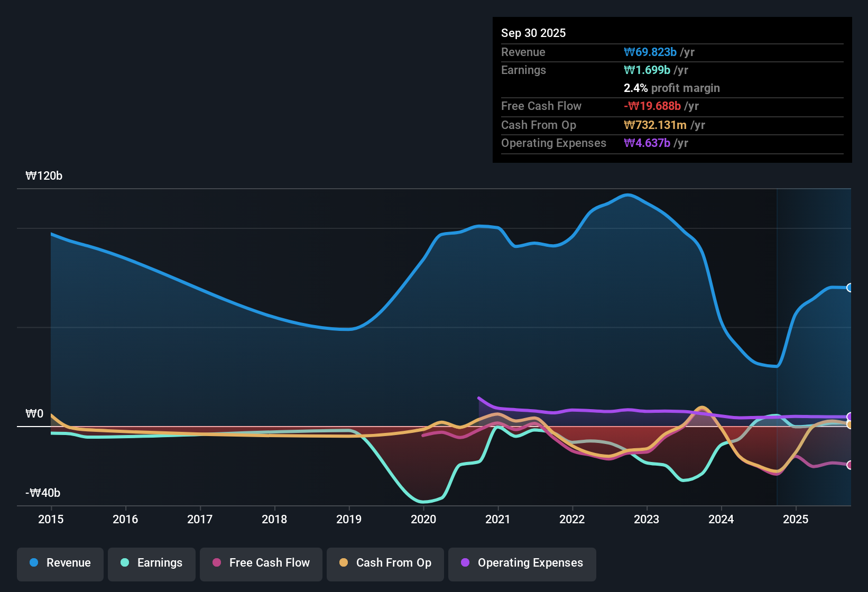This screenshot has width=868, height=592.
Task: Click the ₩69.823b Revenue value
Action: (651, 52)
